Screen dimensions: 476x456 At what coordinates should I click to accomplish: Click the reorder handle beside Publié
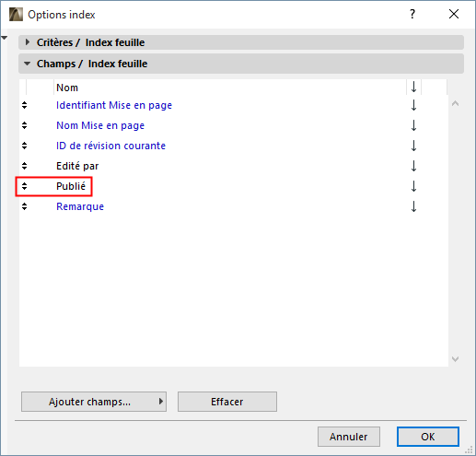24,186
